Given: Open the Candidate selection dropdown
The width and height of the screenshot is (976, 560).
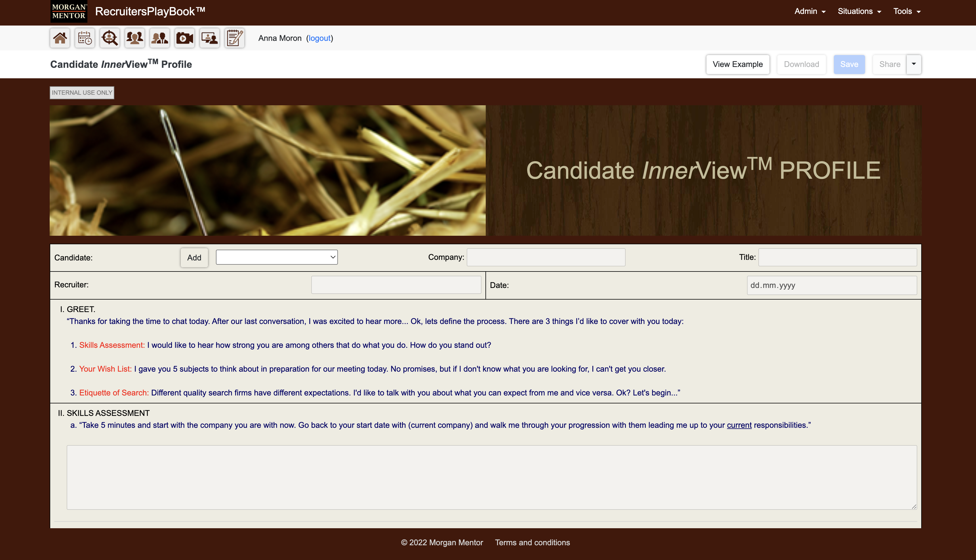Looking at the screenshot, I should click(x=277, y=257).
